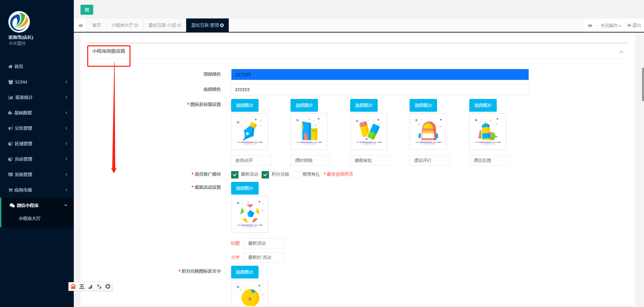The width and height of the screenshot is (644, 307).
Task: Select the 课时明细 books icon thumbnail
Action: 309,132
